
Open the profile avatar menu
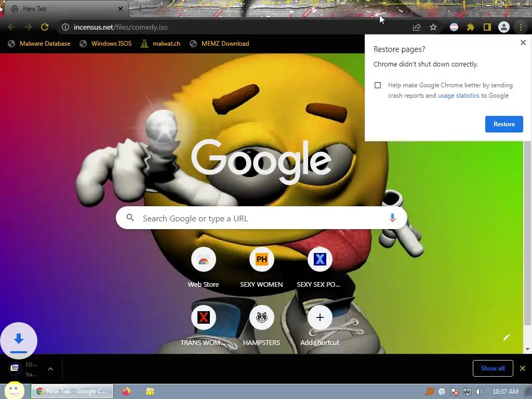pyautogui.click(x=504, y=27)
